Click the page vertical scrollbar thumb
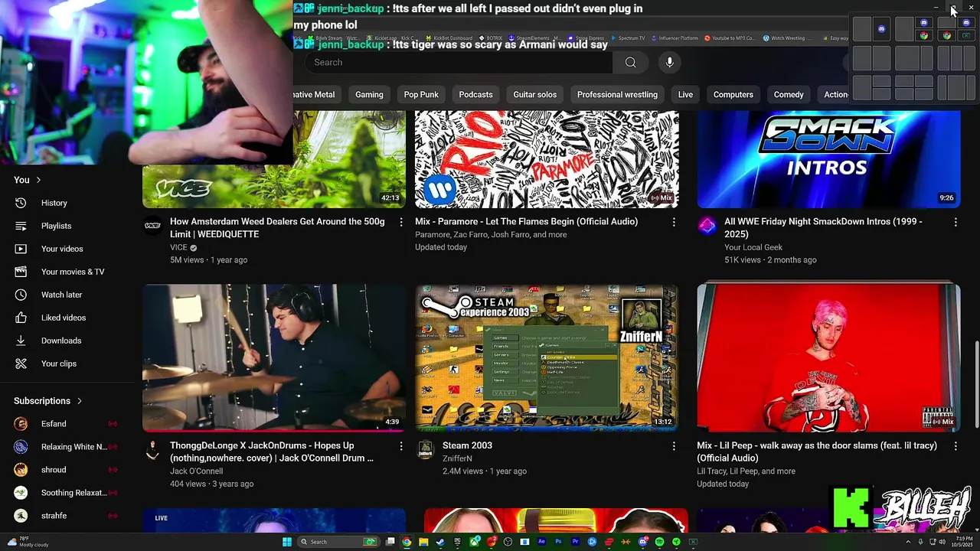The width and height of the screenshot is (980, 551). tap(976, 383)
